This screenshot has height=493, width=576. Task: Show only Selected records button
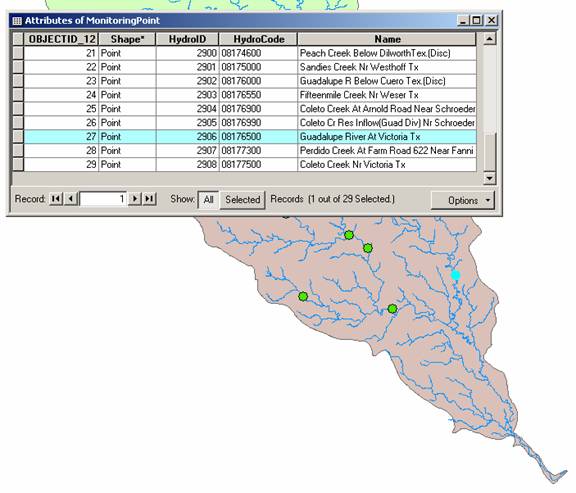point(242,200)
